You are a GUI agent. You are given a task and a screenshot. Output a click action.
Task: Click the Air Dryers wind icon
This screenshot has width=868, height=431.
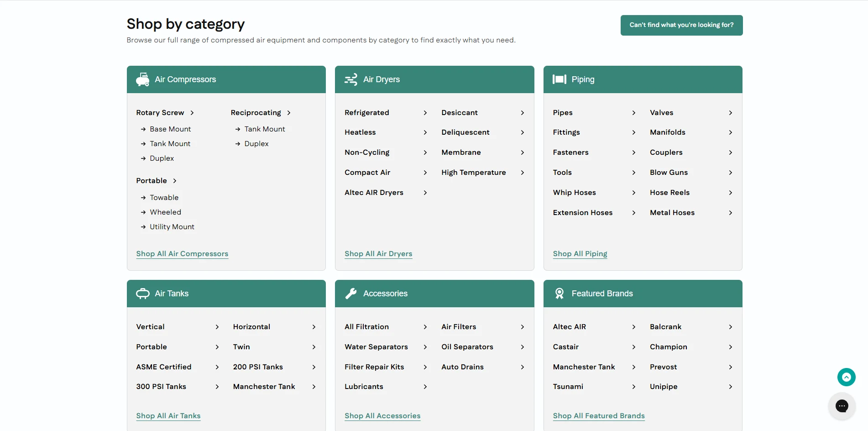351,79
